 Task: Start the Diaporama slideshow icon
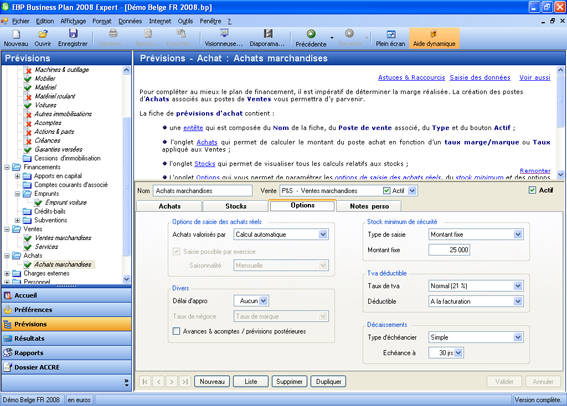pos(267,38)
